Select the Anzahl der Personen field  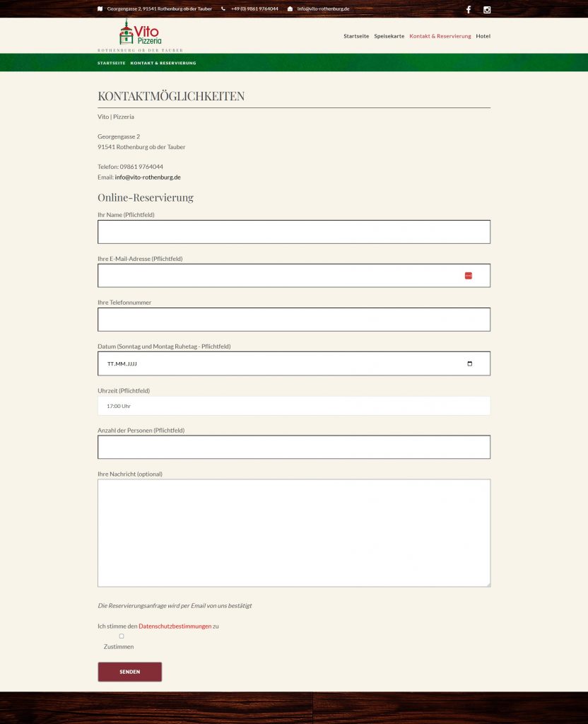[x=293, y=447]
